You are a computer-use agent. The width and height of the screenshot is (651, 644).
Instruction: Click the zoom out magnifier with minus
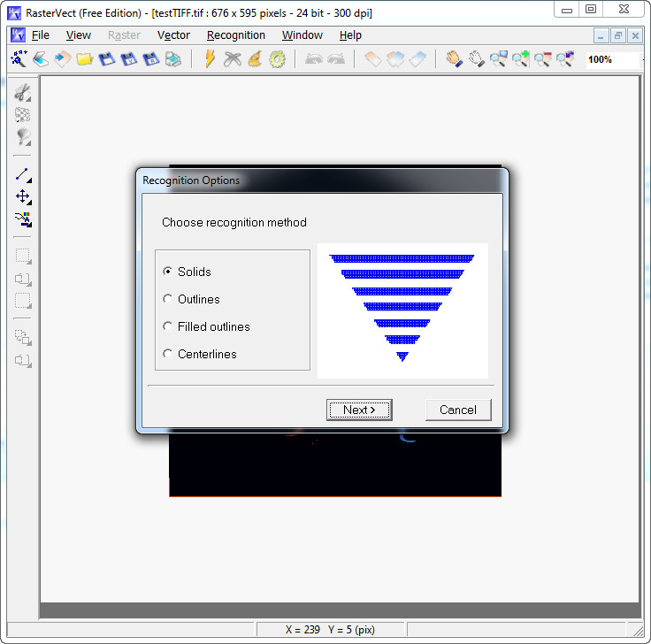pos(542,59)
